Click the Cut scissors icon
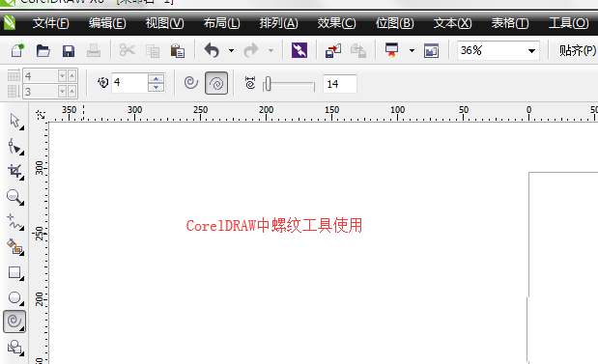The width and height of the screenshot is (598, 364). (127, 50)
